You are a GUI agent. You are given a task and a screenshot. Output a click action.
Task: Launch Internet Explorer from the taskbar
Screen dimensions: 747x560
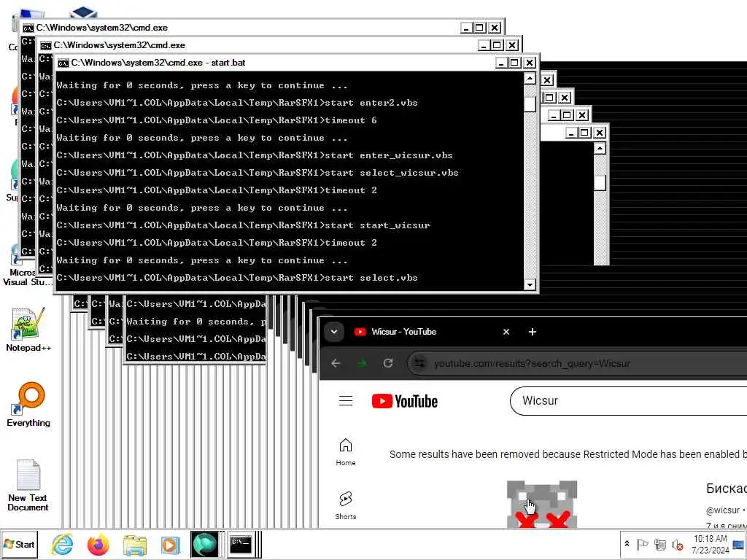point(63,544)
